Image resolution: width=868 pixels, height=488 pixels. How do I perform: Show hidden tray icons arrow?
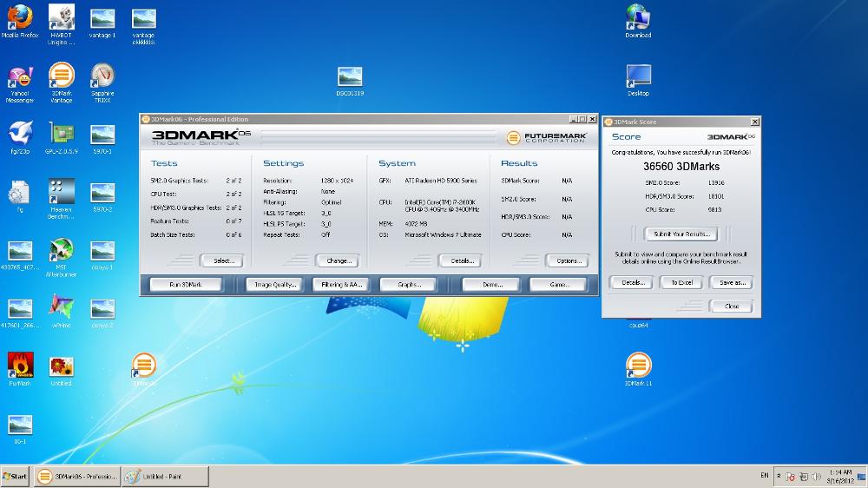pos(779,476)
